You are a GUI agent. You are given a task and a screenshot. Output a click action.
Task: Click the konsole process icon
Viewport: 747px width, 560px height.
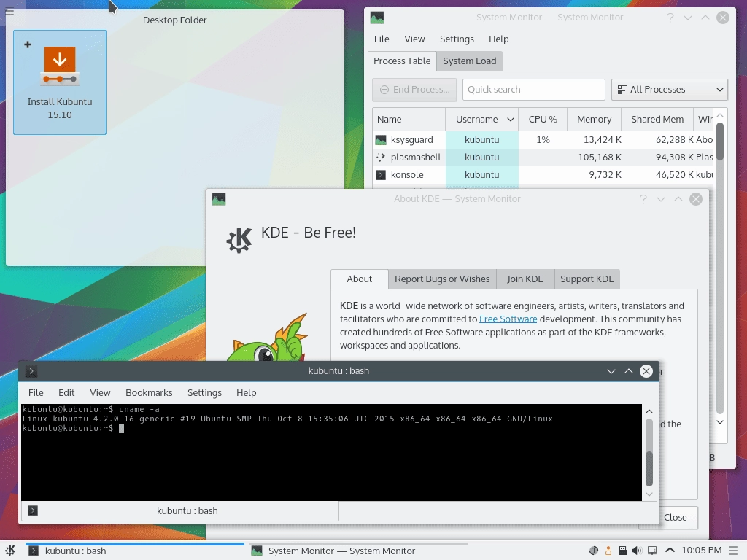click(x=381, y=175)
